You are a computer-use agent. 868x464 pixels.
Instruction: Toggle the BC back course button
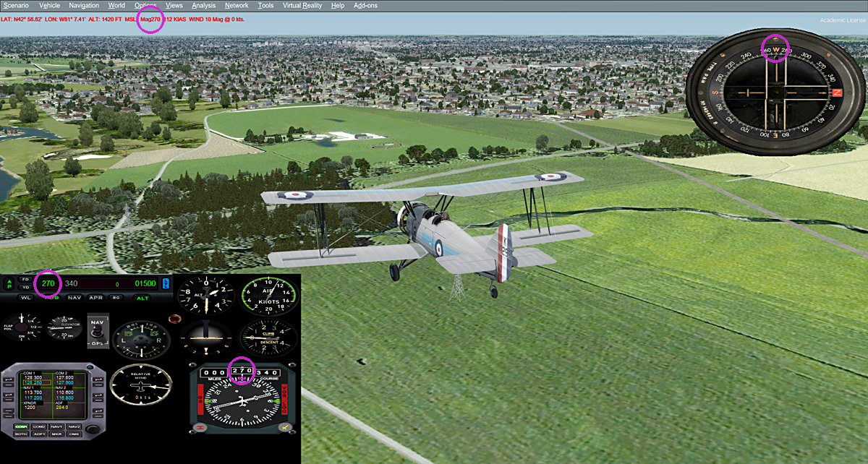[x=116, y=298]
